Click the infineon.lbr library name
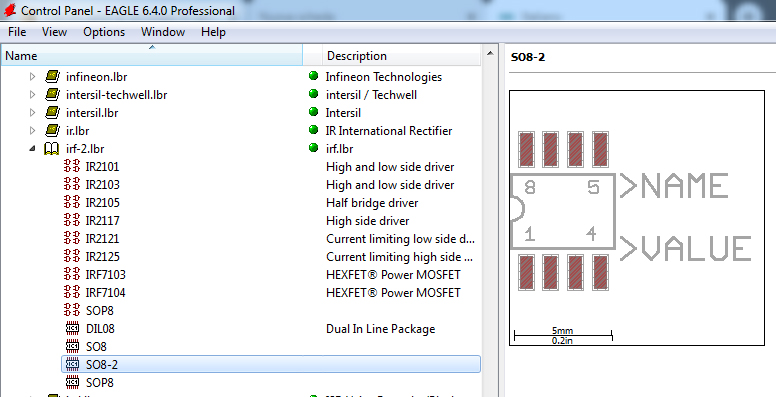This screenshot has width=776, height=397. (x=97, y=77)
